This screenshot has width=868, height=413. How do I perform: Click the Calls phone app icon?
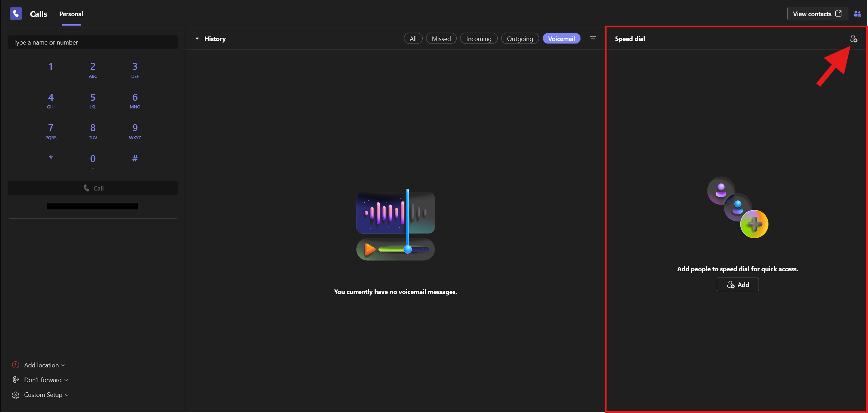pos(16,14)
